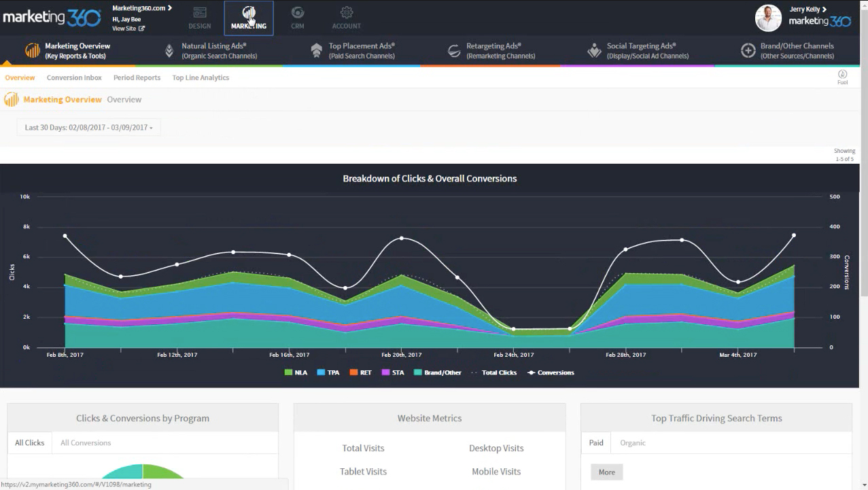Click the Desktop Visits metric label

point(496,449)
